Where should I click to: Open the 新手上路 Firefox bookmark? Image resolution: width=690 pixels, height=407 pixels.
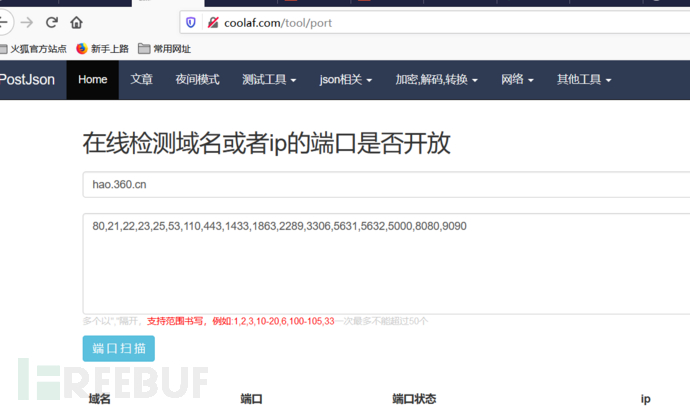click(x=103, y=49)
